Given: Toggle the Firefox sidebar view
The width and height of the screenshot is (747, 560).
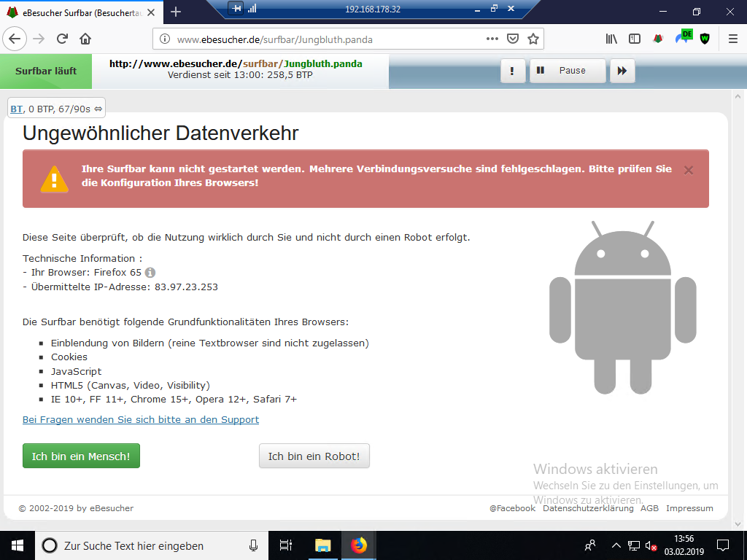Looking at the screenshot, I should click(635, 39).
